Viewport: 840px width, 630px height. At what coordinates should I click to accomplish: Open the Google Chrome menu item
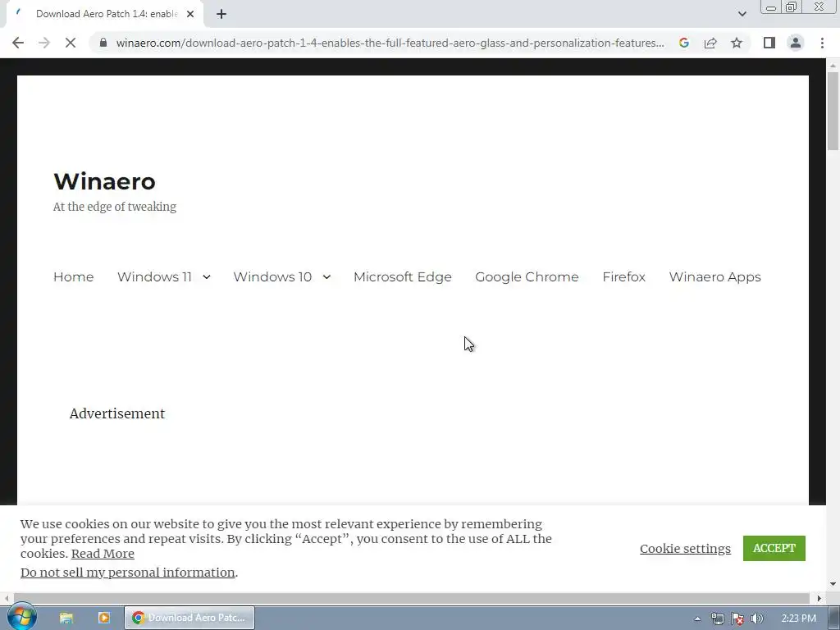[527, 277]
